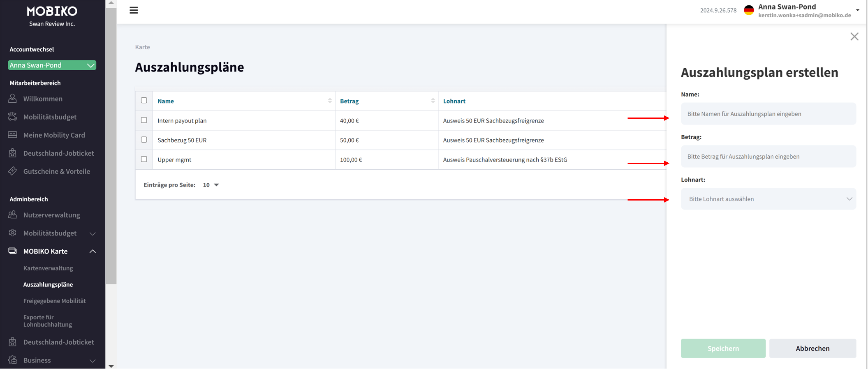
Task: Select the Sachbezug 50 EUR checkbox
Action: [x=144, y=140]
